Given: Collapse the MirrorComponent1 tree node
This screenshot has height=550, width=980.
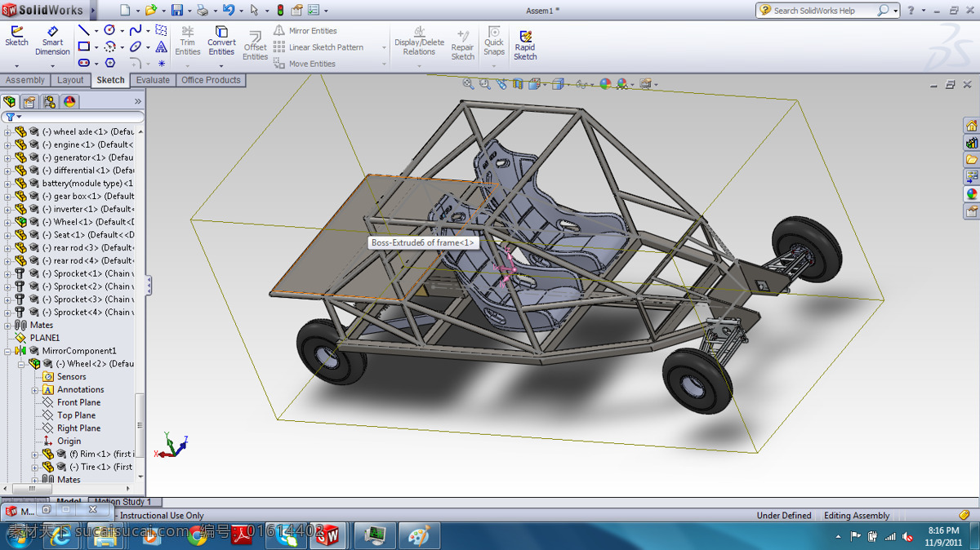Looking at the screenshot, I should point(8,351).
